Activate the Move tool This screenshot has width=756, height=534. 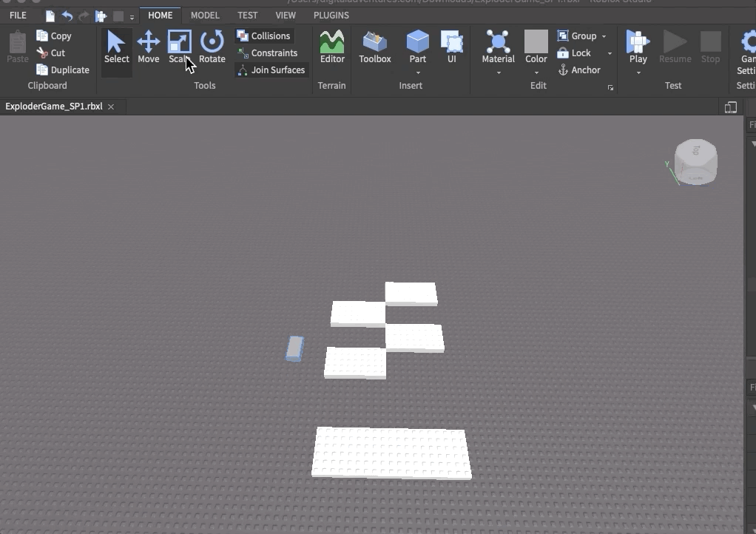(149, 47)
